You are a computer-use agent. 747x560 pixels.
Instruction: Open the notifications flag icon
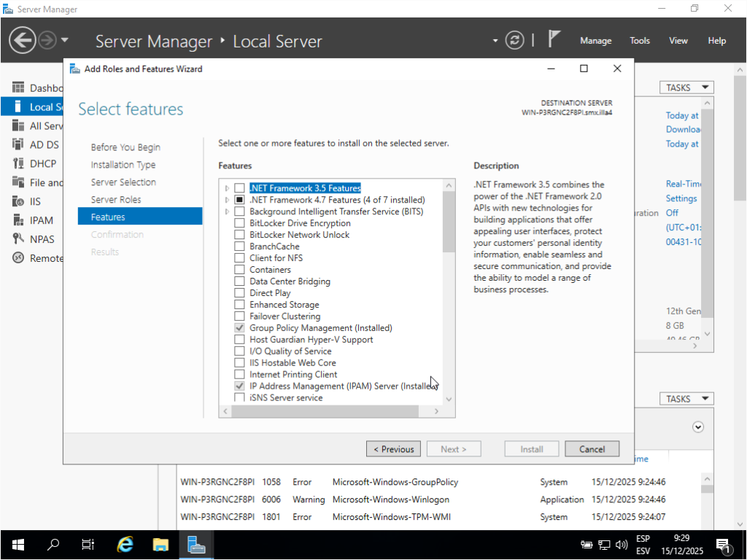coord(554,39)
